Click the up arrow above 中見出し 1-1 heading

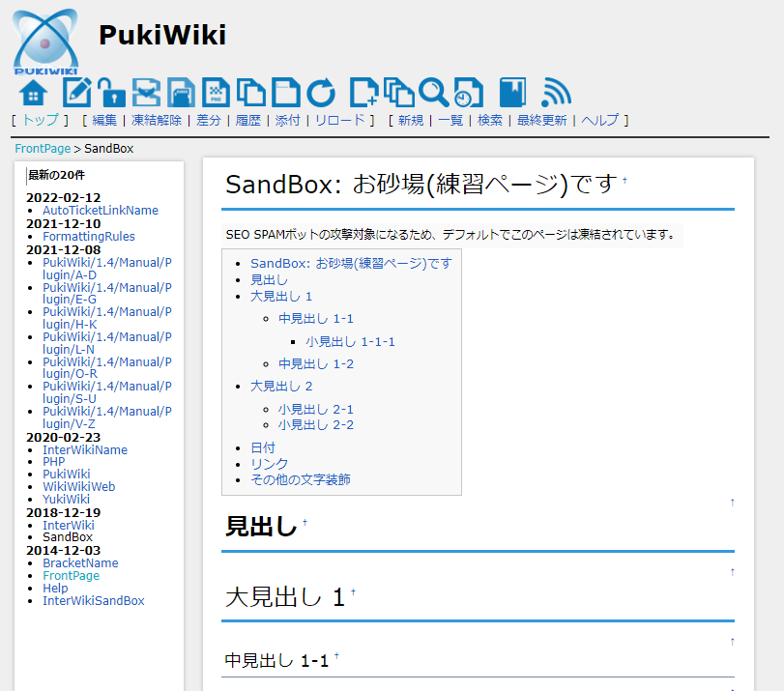(732, 642)
